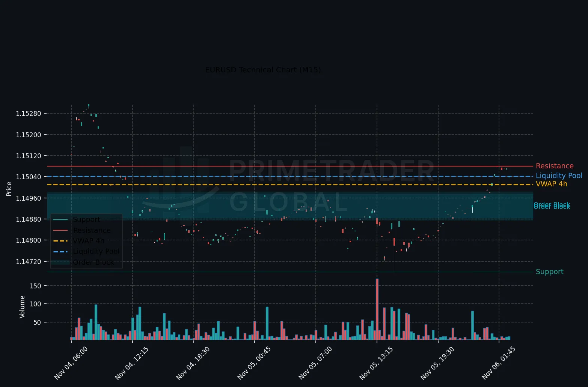588x387 pixels.
Task: Click the "Nov 04, 18:30" time axis label
Action: tap(193, 363)
